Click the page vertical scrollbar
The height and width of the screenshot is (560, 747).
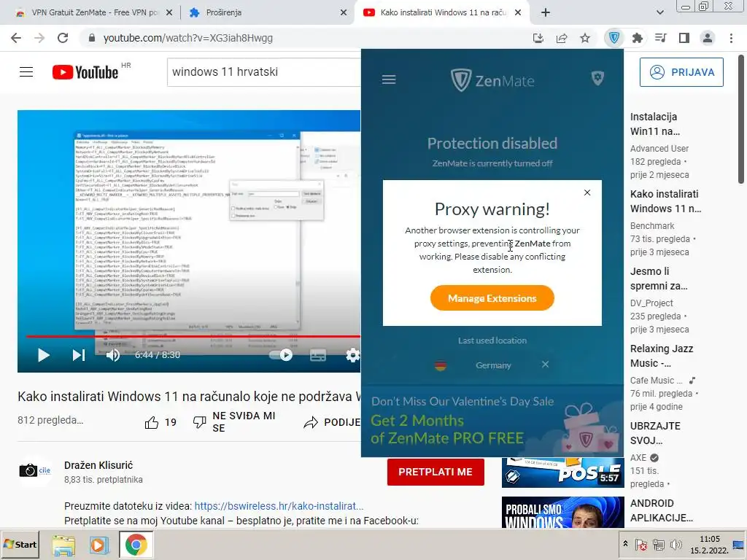[741, 119]
